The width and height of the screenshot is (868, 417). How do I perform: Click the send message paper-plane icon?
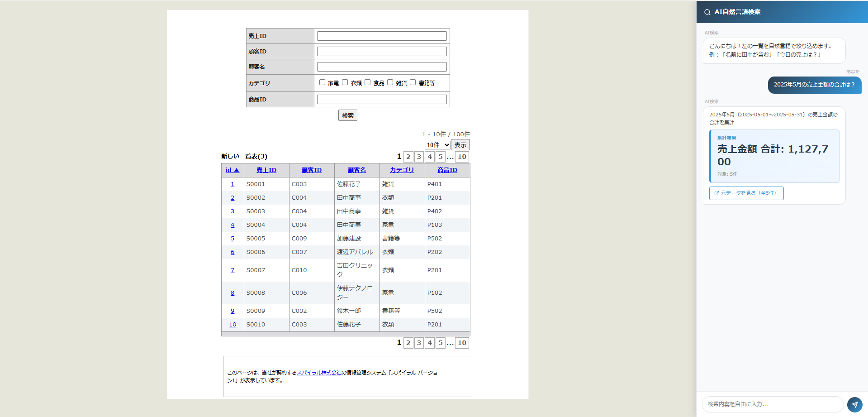(854, 404)
